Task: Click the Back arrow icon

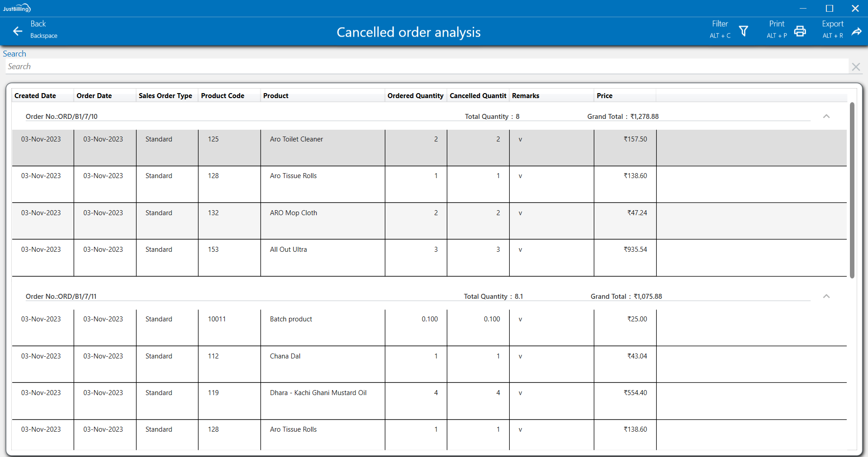Action: tap(18, 31)
